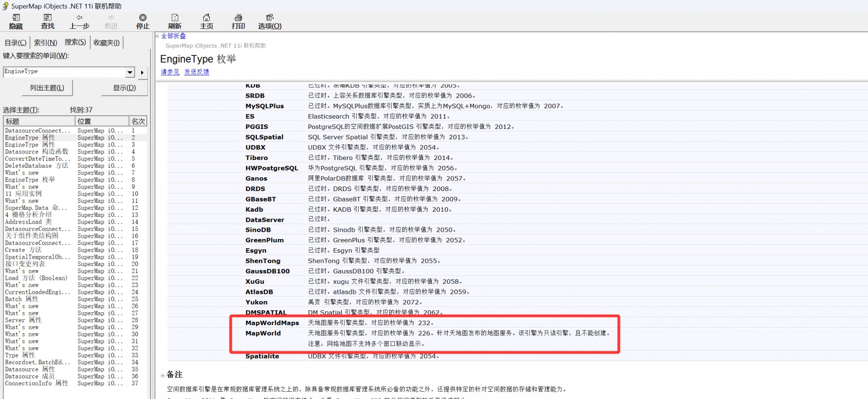868x399 pixels.
Task: Switch to the 索引(N) tab
Action: click(45, 43)
